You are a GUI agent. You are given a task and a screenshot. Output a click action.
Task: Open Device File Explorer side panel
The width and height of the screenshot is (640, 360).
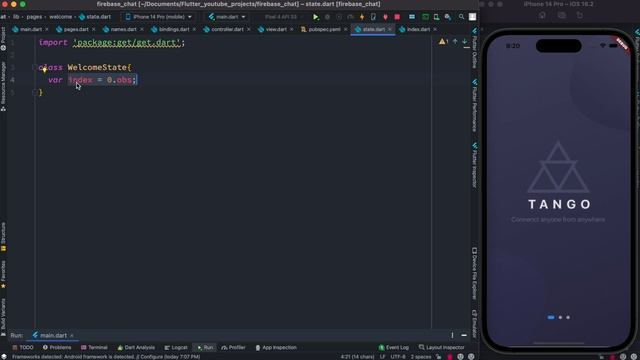(474, 273)
